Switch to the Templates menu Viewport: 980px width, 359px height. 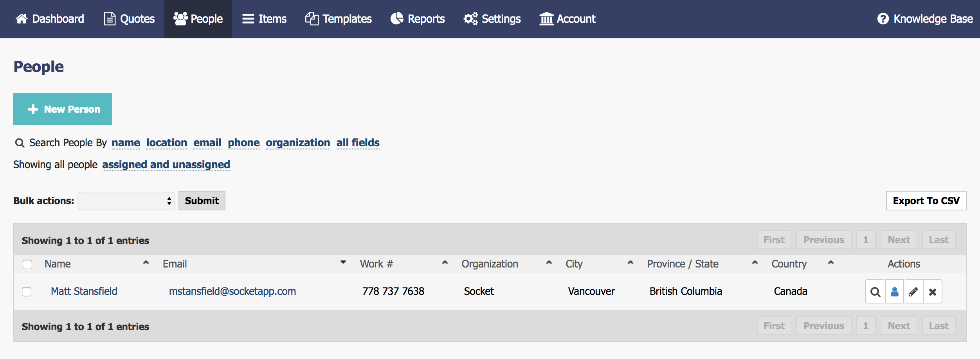[x=338, y=19]
